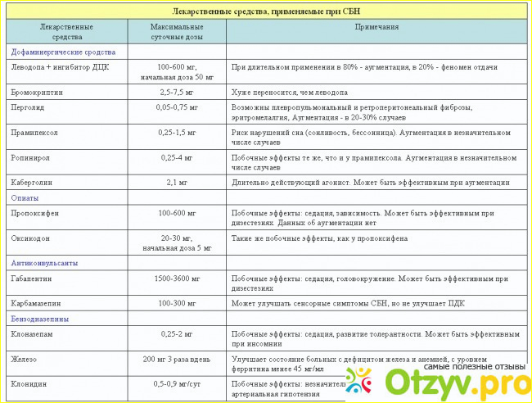Click the Каберголин dose value 2,1 мг
Viewport: 532px width, 403px height.
pyautogui.click(x=178, y=182)
